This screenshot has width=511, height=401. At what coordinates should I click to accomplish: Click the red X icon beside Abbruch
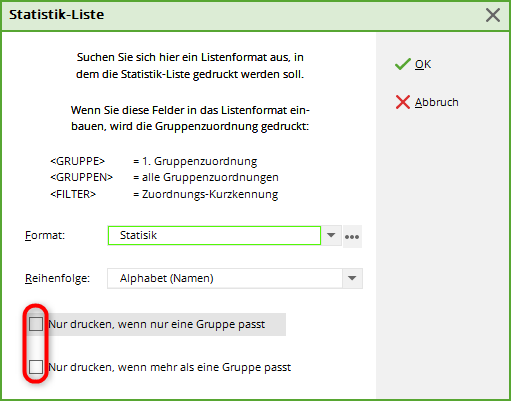coord(403,102)
